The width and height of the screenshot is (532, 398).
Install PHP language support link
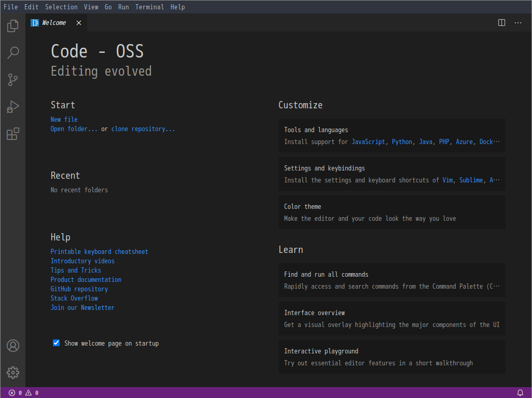(x=444, y=141)
